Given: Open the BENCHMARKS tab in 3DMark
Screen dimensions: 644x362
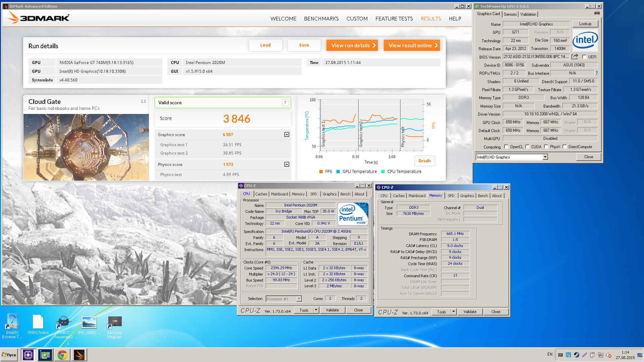Looking at the screenshot, I should point(321,19).
